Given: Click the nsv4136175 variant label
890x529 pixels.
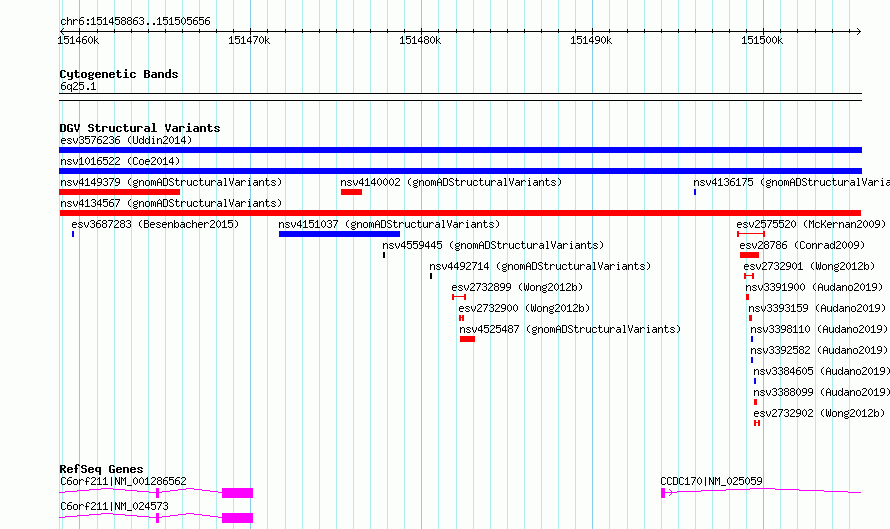Looking at the screenshot, I should pos(791,182).
